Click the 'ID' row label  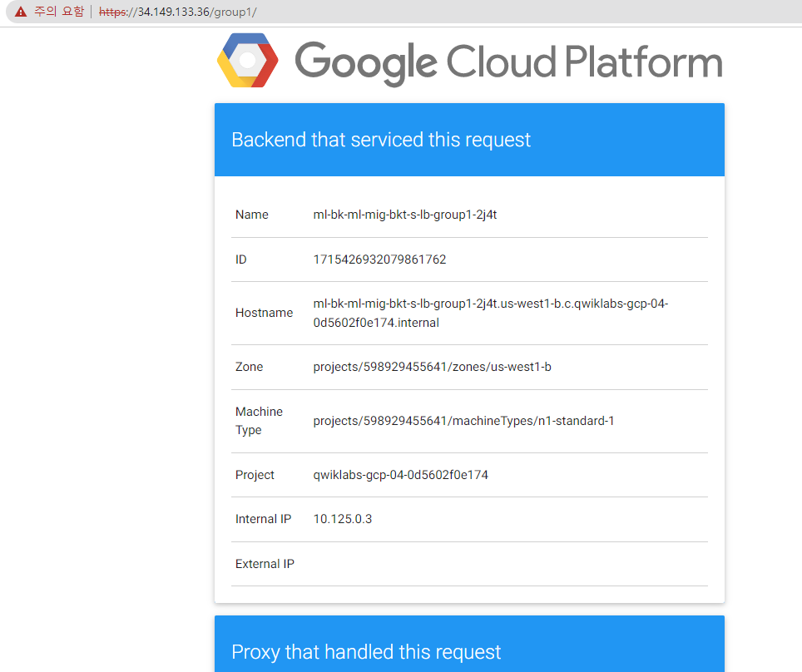click(x=241, y=259)
